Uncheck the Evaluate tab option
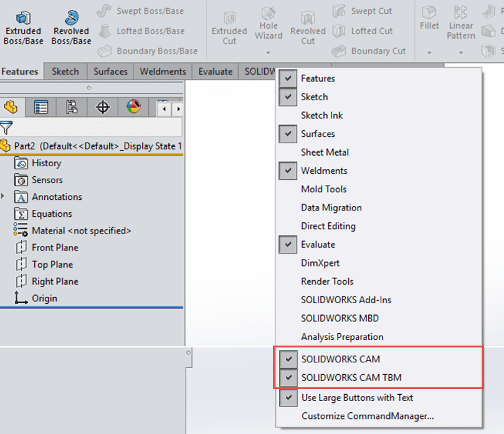This screenshot has height=434, width=504. point(288,245)
